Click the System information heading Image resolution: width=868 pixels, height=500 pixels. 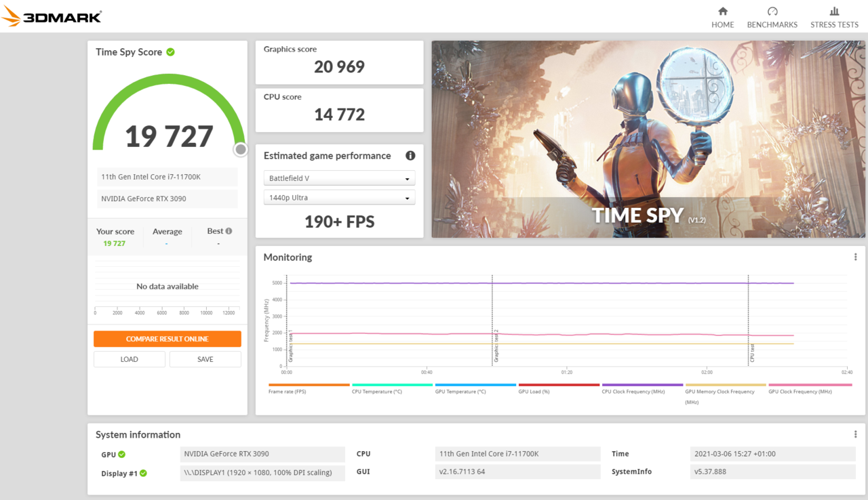pos(138,435)
